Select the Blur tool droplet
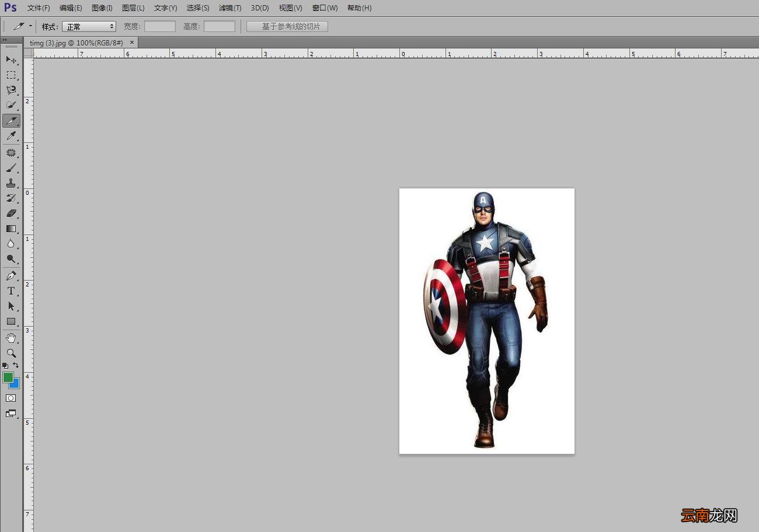This screenshot has width=759, height=532. tap(11, 244)
